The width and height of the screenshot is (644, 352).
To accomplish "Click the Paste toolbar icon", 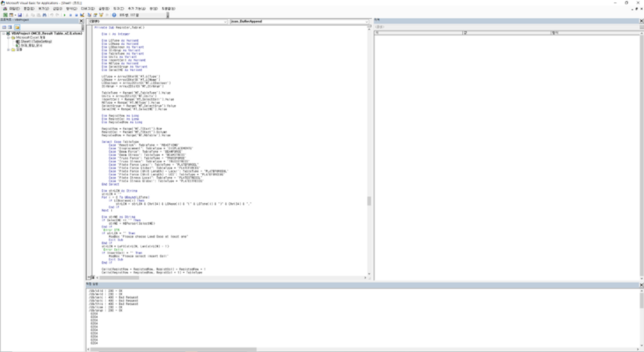I will pos(39,15).
